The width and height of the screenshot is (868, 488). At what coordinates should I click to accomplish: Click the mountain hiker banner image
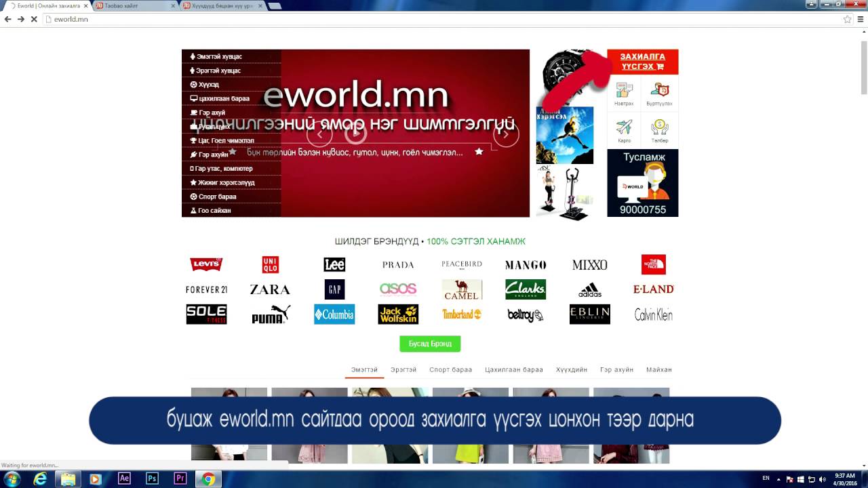565,135
